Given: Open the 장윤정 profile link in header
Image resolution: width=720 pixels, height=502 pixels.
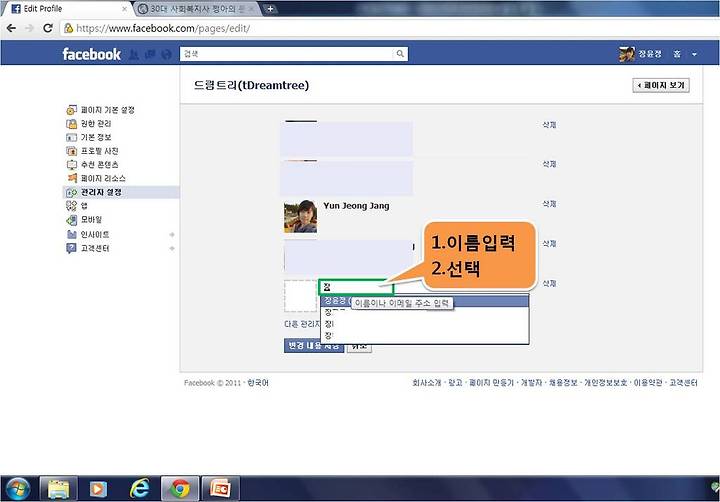Looking at the screenshot, I should pyautogui.click(x=650, y=54).
